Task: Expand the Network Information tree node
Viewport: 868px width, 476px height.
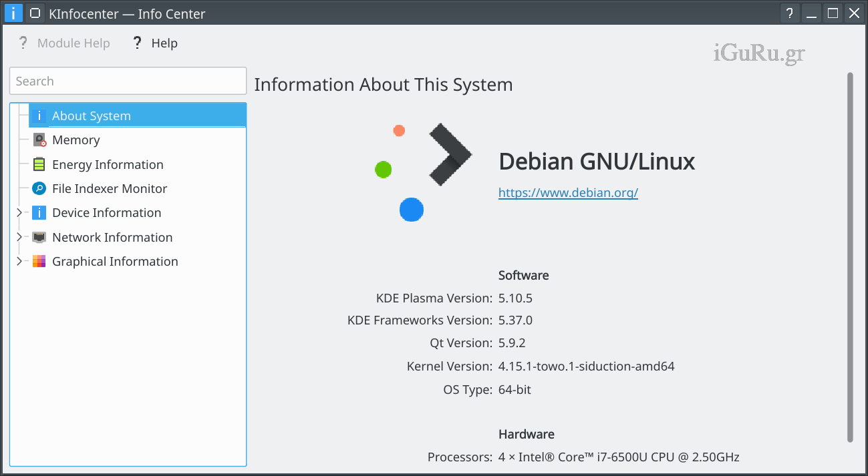Action: 19,237
